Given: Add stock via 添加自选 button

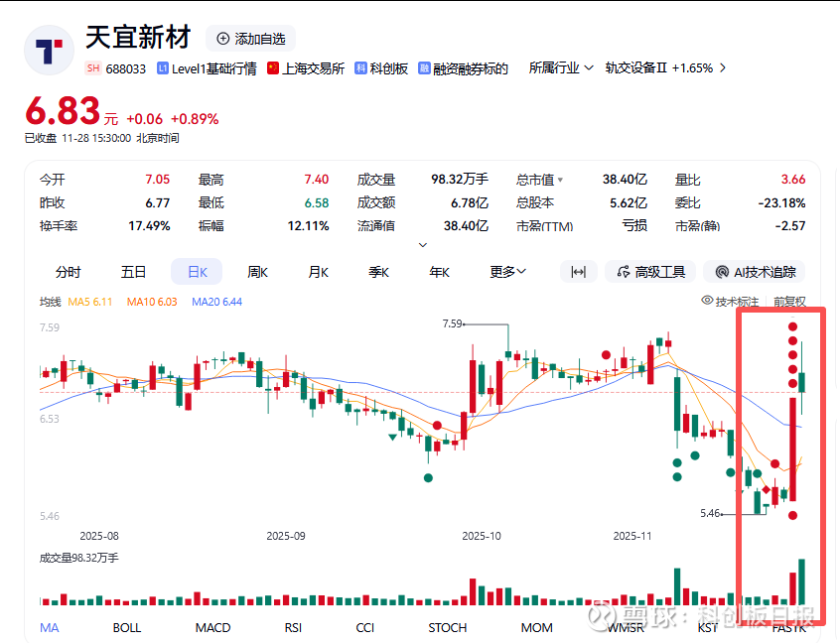Looking at the screenshot, I should [x=251, y=39].
